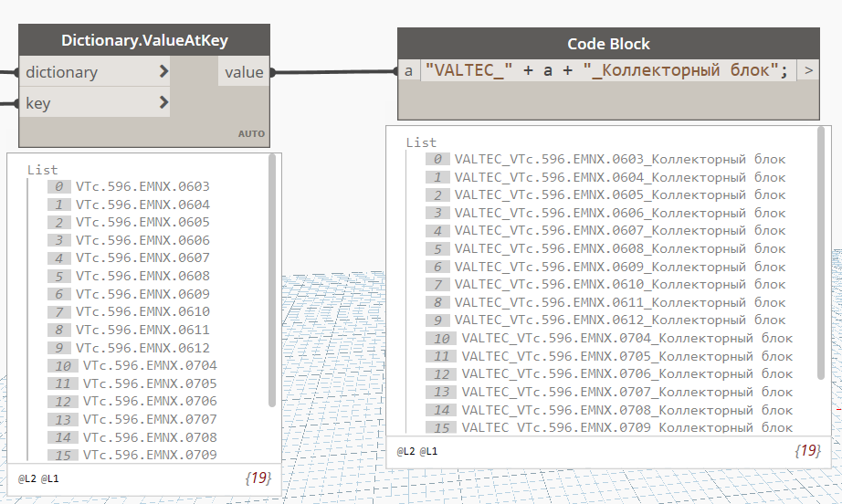
Task: Select the Code Block node title
Action: (608, 44)
